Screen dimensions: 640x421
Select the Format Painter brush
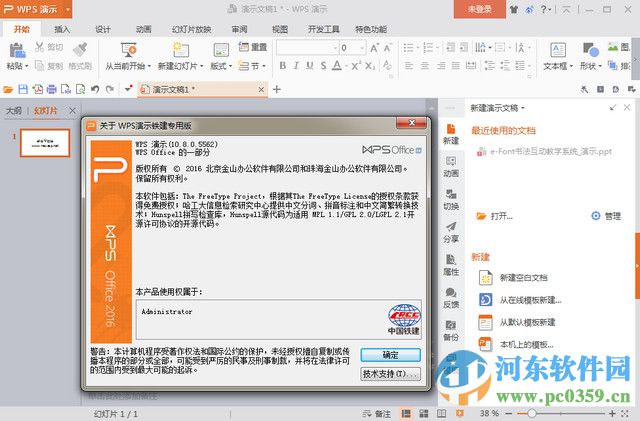coord(80,50)
